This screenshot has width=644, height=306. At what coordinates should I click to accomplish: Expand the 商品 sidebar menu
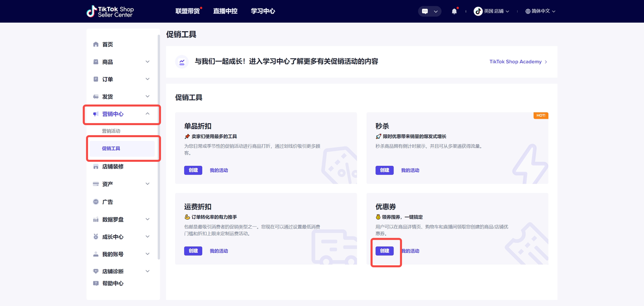[x=147, y=62]
